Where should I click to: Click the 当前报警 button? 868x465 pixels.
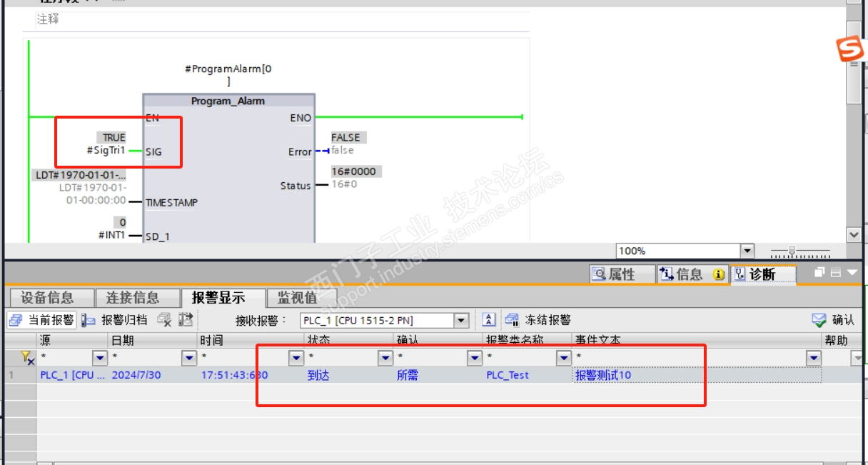coord(42,320)
